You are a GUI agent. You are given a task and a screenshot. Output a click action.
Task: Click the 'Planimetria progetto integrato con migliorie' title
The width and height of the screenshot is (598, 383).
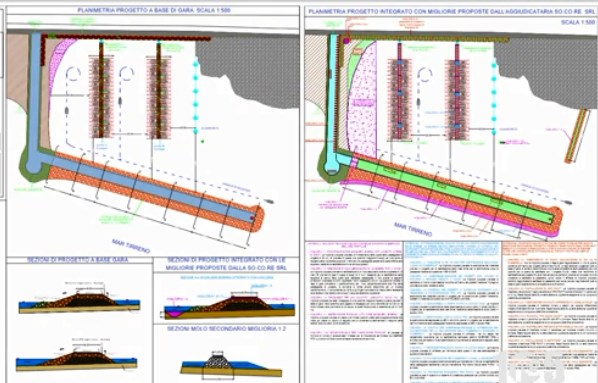click(x=451, y=12)
